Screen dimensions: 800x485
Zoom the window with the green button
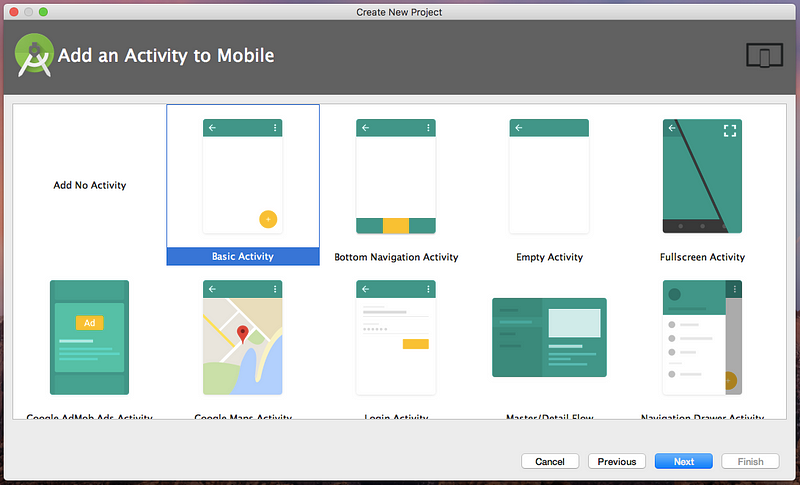(x=43, y=12)
